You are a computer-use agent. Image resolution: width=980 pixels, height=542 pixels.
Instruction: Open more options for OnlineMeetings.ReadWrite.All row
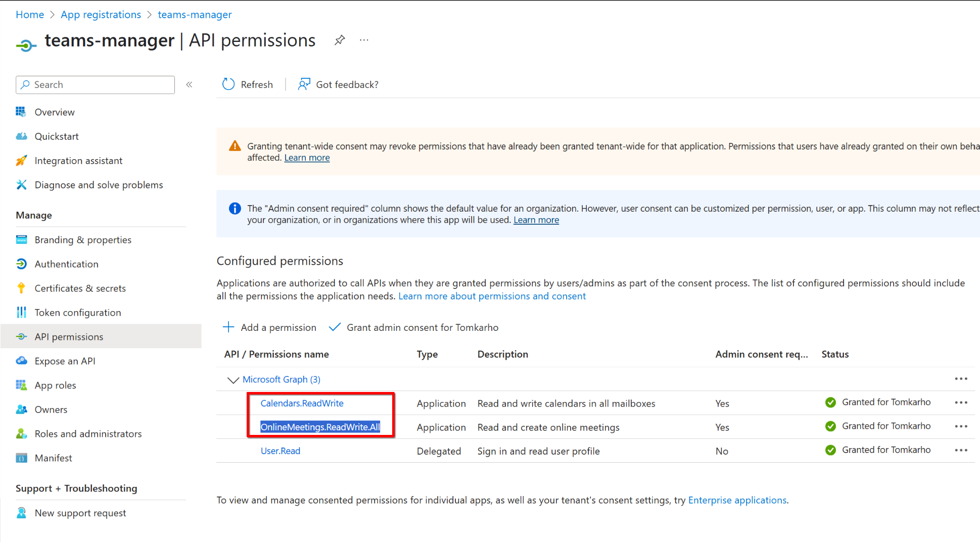click(961, 426)
